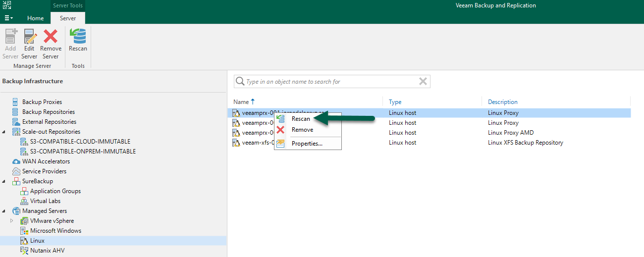Viewport: 644px width, 257px height.
Task: Collapse the Managed Servers tree node
Action: [4, 211]
